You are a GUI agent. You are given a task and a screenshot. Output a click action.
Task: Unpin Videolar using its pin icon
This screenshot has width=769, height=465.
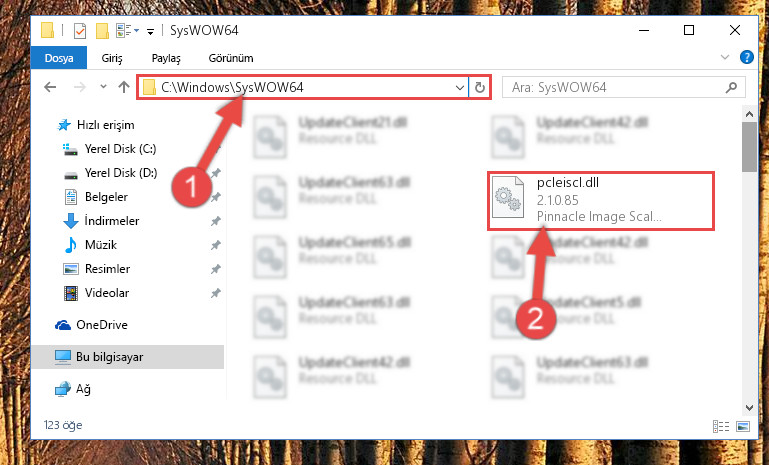point(215,293)
